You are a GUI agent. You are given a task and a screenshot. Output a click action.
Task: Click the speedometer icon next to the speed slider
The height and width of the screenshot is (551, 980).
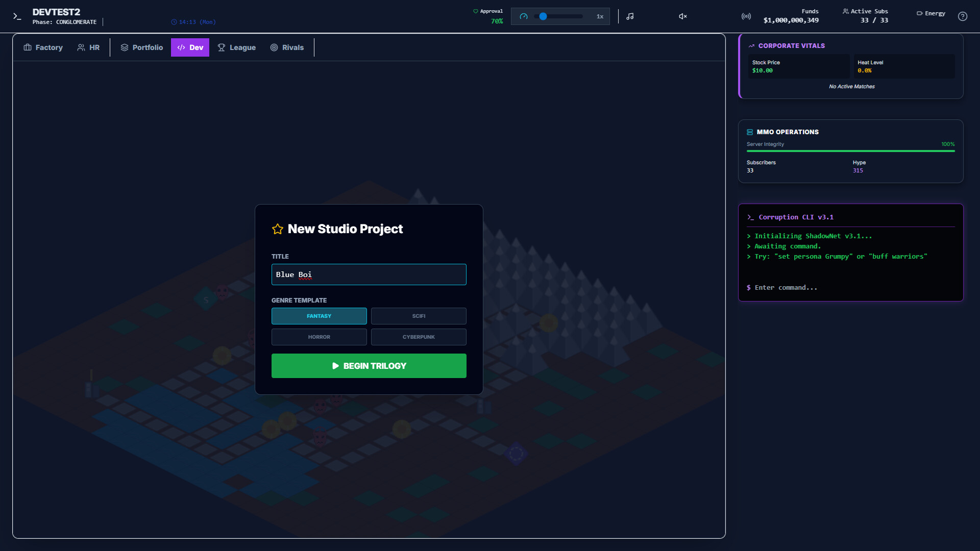pyautogui.click(x=524, y=16)
